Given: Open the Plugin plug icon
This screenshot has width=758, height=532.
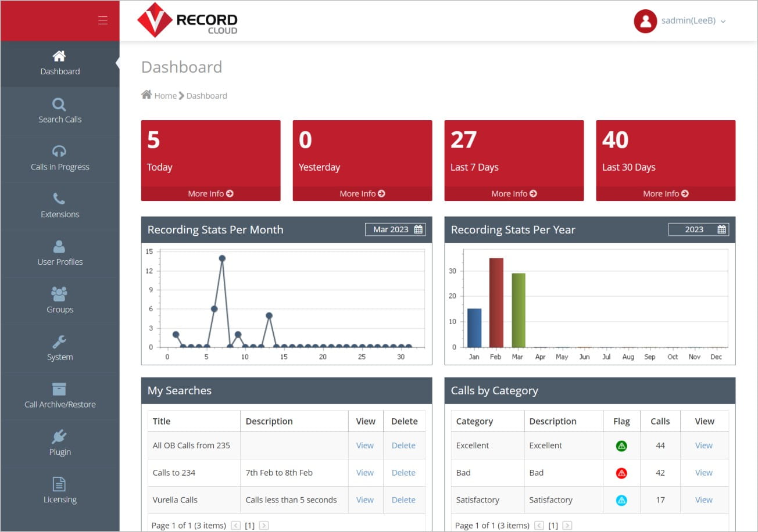Looking at the screenshot, I should pyautogui.click(x=59, y=436).
